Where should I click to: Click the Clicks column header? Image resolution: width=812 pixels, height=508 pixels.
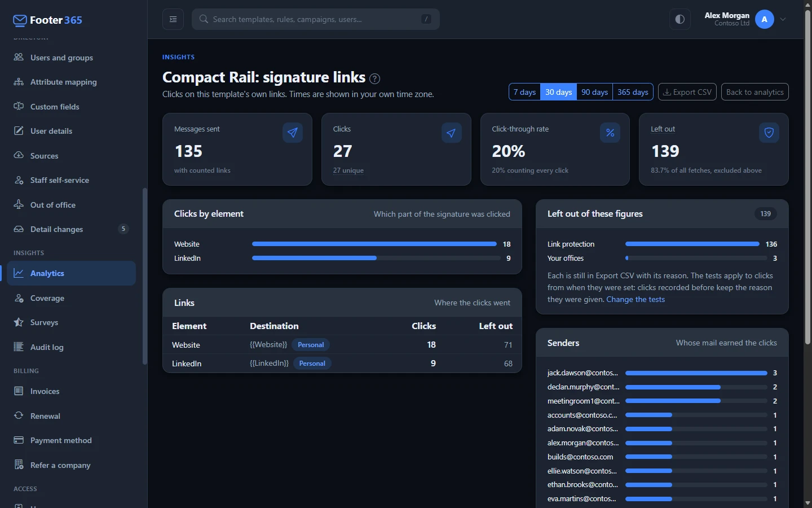[x=423, y=326]
